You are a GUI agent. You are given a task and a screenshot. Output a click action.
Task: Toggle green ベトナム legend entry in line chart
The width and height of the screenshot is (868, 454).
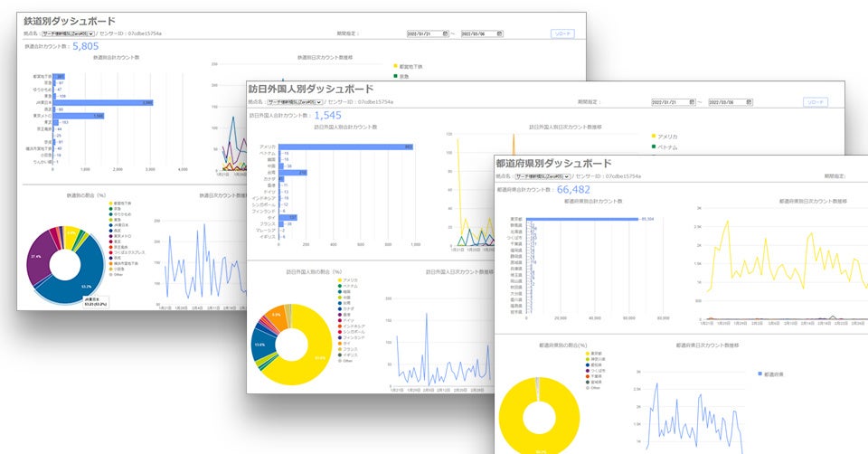tap(665, 147)
